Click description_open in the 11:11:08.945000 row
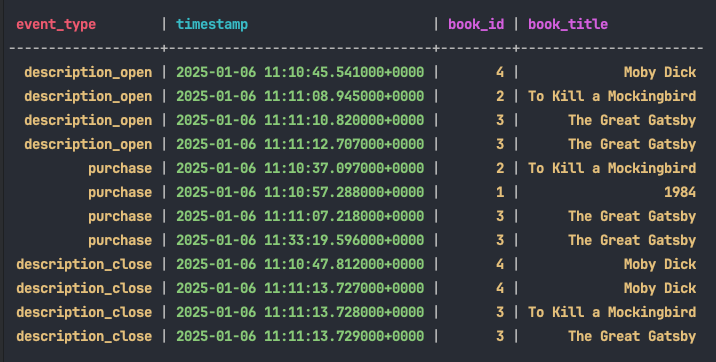 pyautogui.click(x=88, y=96)
